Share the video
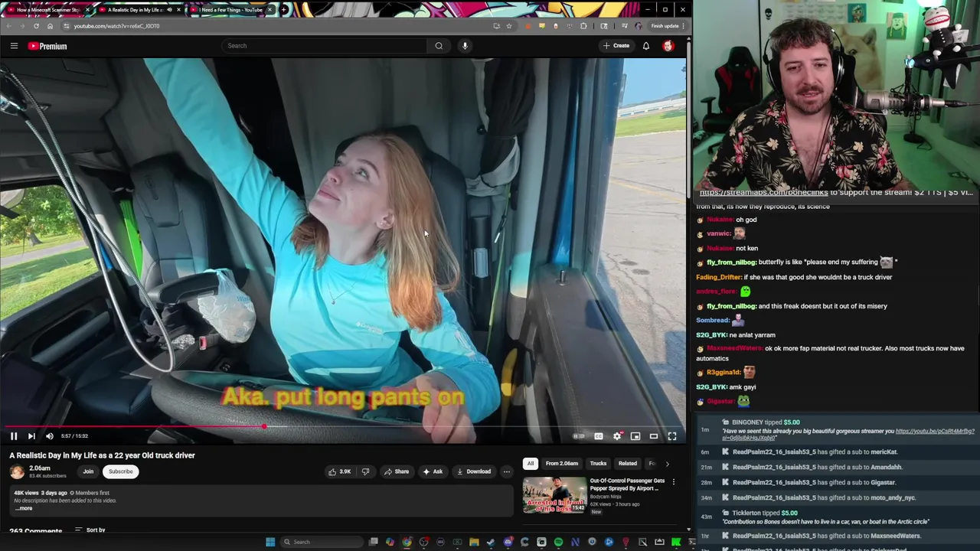The height and width of the screenshot is (551, 980). point(397,471)
